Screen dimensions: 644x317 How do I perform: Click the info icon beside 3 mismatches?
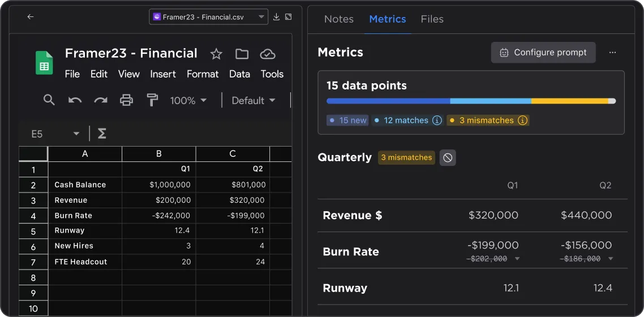pos(522,121)
